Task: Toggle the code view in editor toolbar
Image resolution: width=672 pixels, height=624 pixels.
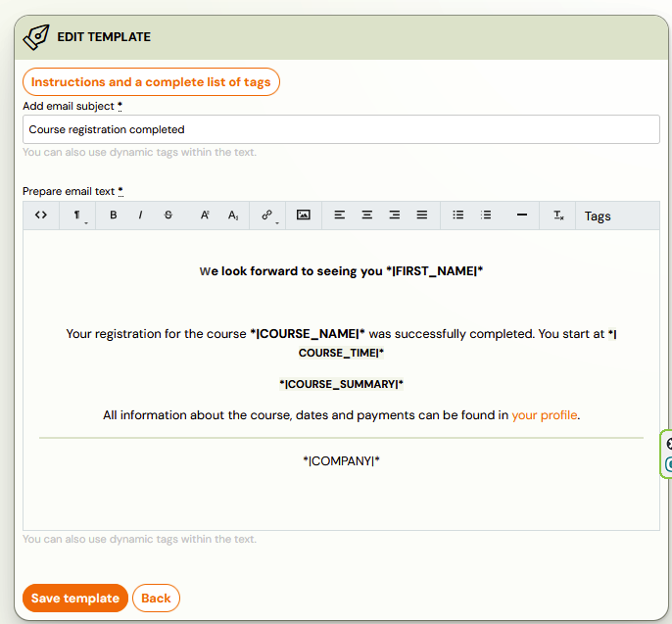Action: [41, 216]
